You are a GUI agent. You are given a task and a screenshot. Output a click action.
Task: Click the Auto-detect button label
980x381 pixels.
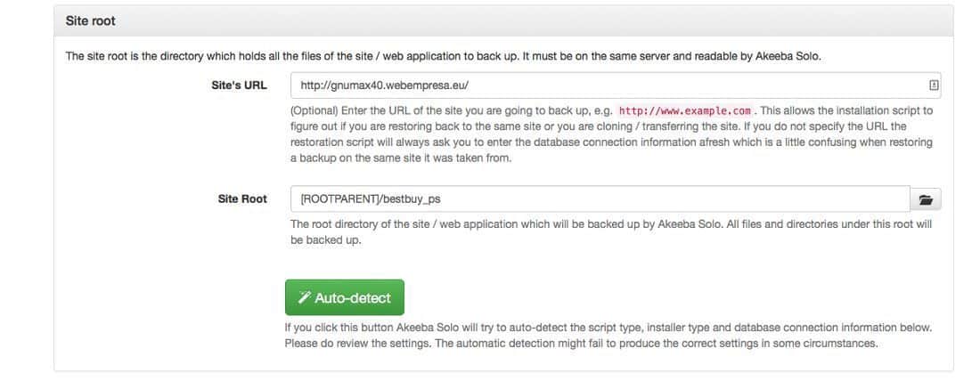click(353, 298)
